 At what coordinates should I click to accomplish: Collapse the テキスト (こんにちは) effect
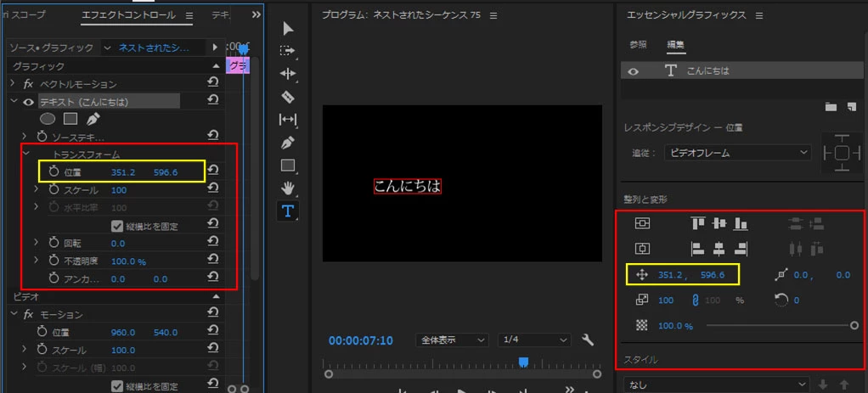click(14, 101)
